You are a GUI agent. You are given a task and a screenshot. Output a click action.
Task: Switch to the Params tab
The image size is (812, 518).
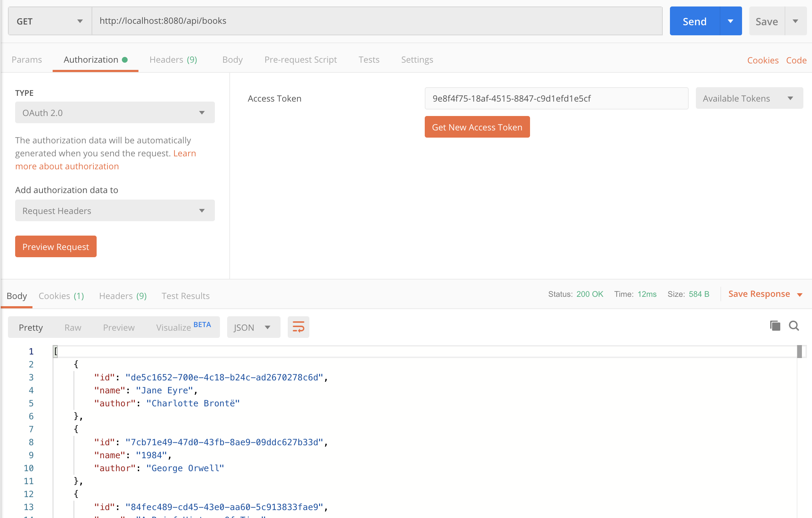point(27,60)
